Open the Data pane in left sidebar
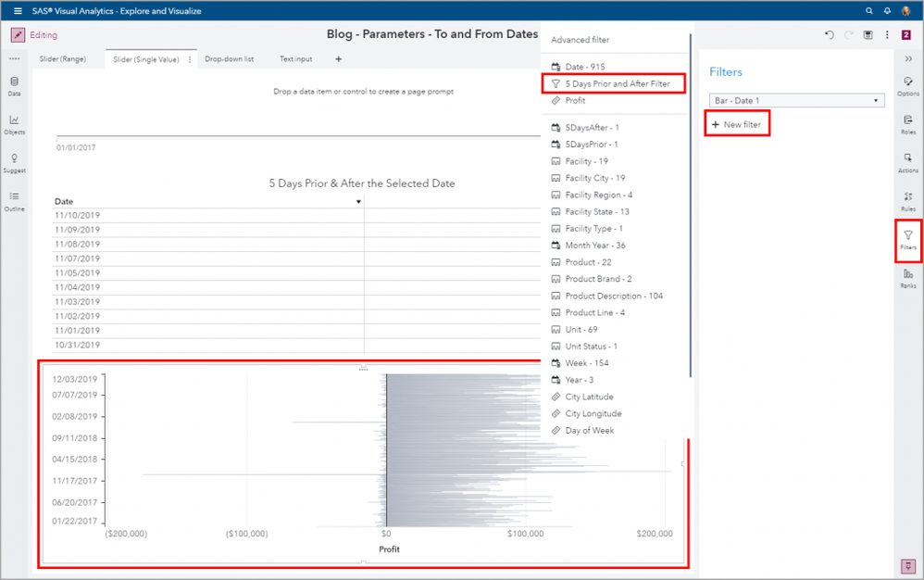Screen dimensions: 924x580 [14, 86]
